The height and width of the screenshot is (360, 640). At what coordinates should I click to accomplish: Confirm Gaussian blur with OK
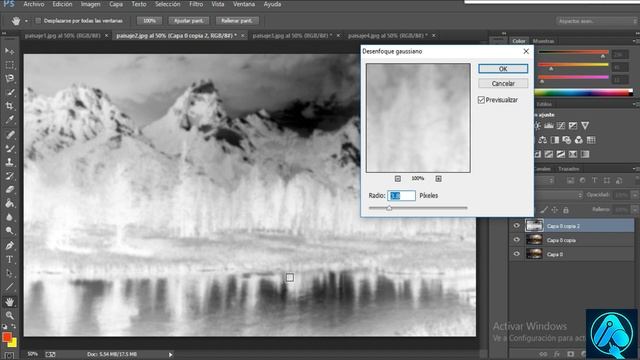click(503, 69)
